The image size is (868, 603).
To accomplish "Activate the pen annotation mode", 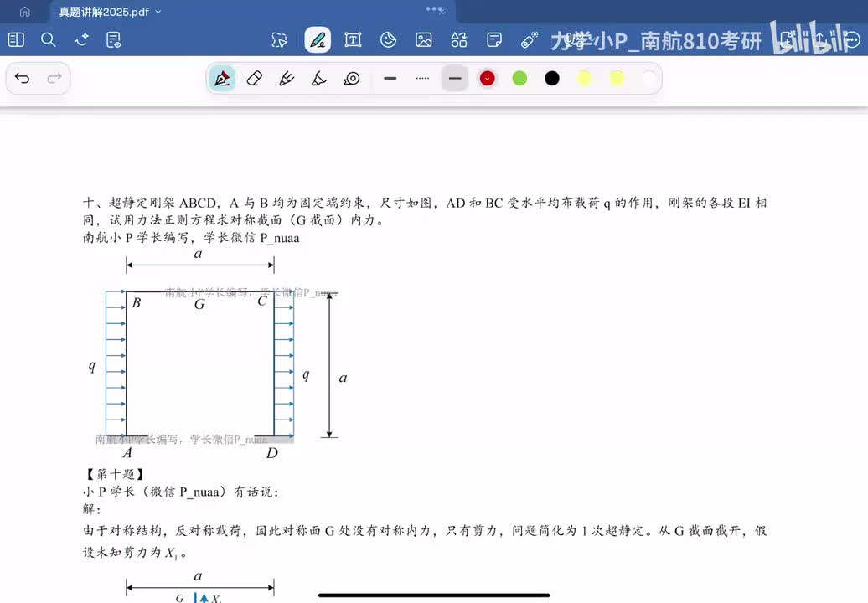I will coord(318,40).
